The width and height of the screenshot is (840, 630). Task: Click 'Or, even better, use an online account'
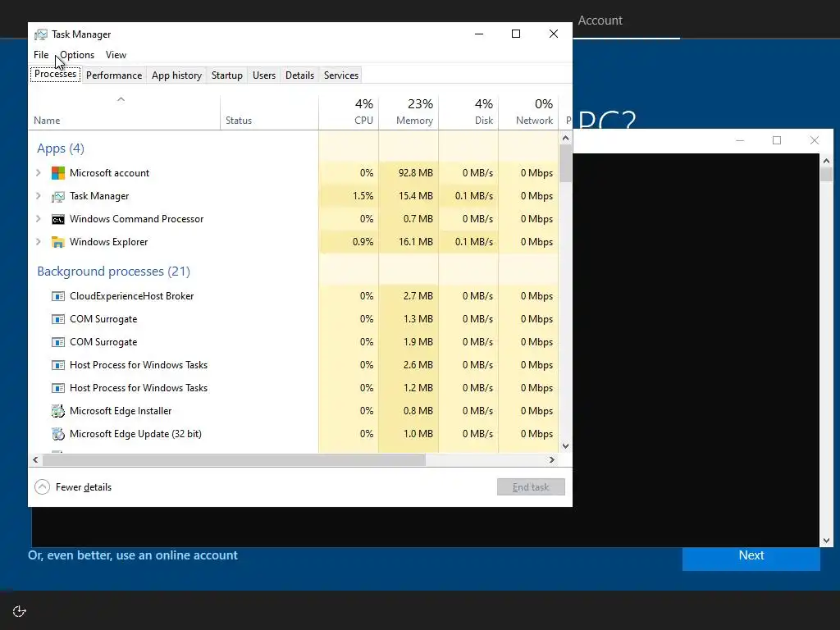(133, 555)
